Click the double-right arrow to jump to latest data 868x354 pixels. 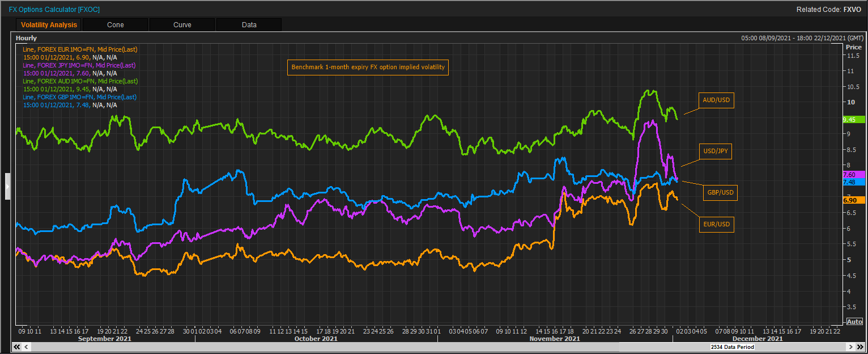click(861, 347)
